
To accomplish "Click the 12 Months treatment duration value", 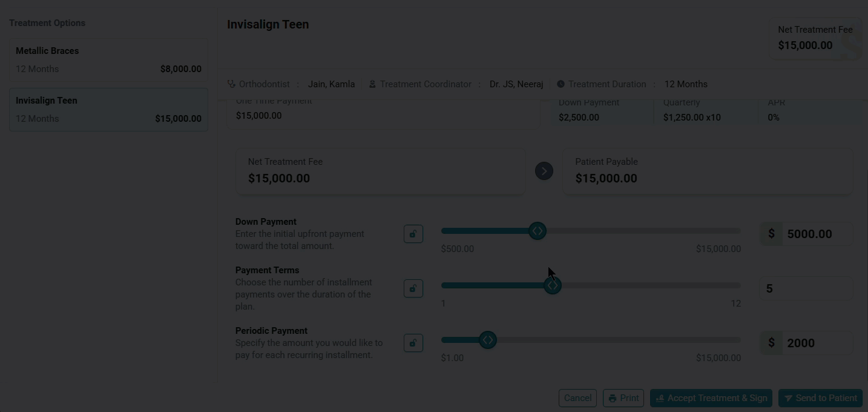I will click(686, 84).
